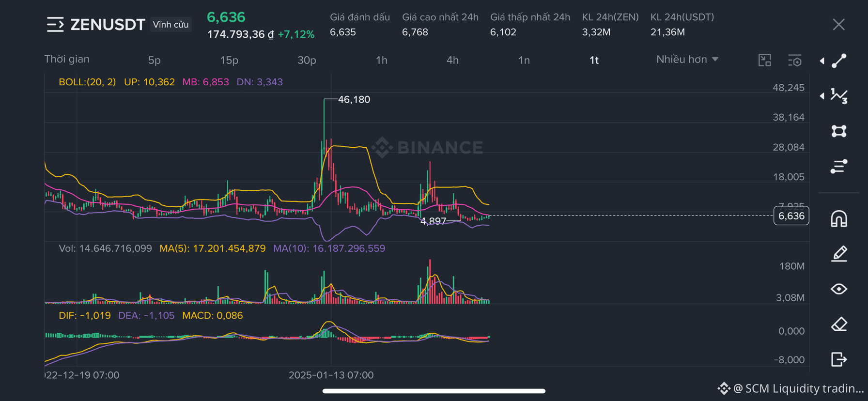This screenshot has width=868, height=401.
Task: Tap the 4,897 low price marker
Action: click(433, 221)
